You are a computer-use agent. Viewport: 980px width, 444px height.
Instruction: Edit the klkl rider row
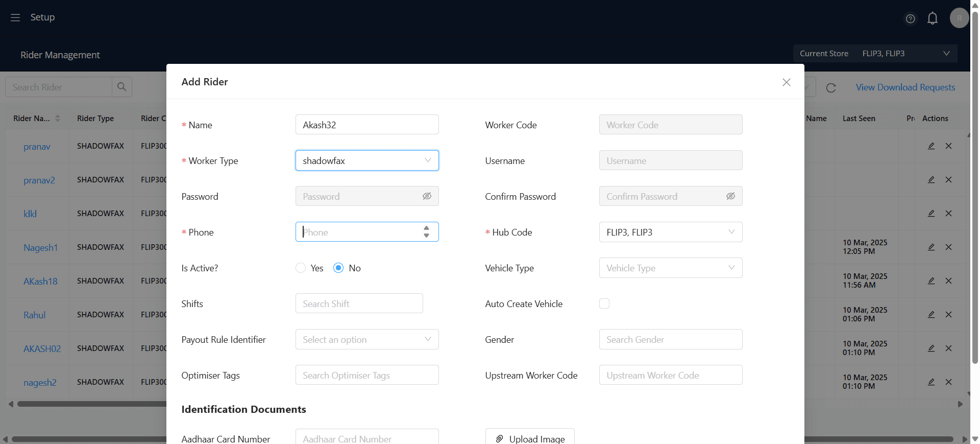(931, 214)
